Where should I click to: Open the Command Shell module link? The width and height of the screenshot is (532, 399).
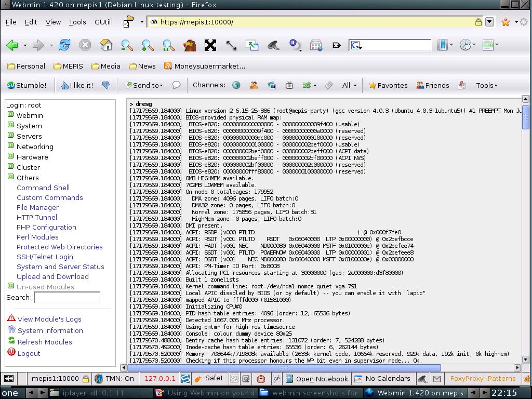click(43, 188)
